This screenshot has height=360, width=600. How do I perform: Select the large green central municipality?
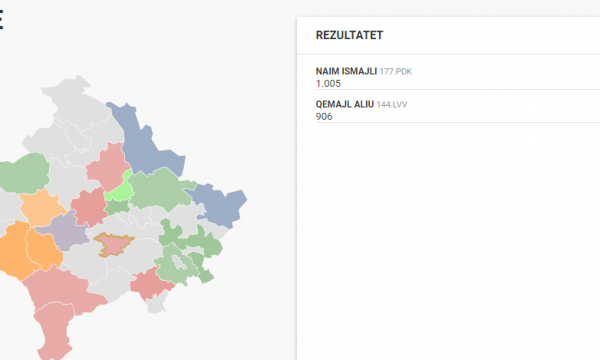[x=161, y=189]
